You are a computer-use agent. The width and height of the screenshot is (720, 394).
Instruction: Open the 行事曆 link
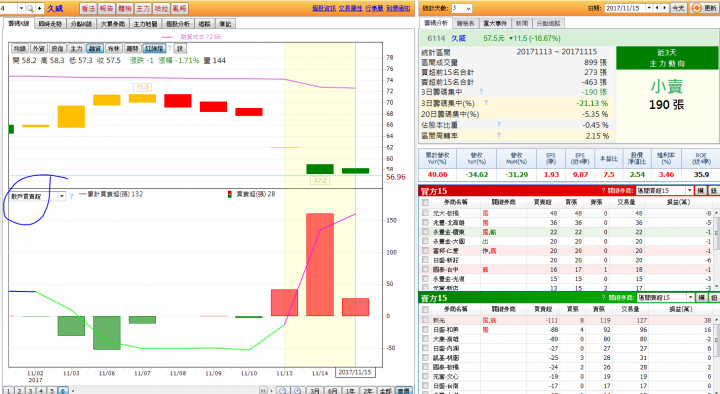coord(374,8)
